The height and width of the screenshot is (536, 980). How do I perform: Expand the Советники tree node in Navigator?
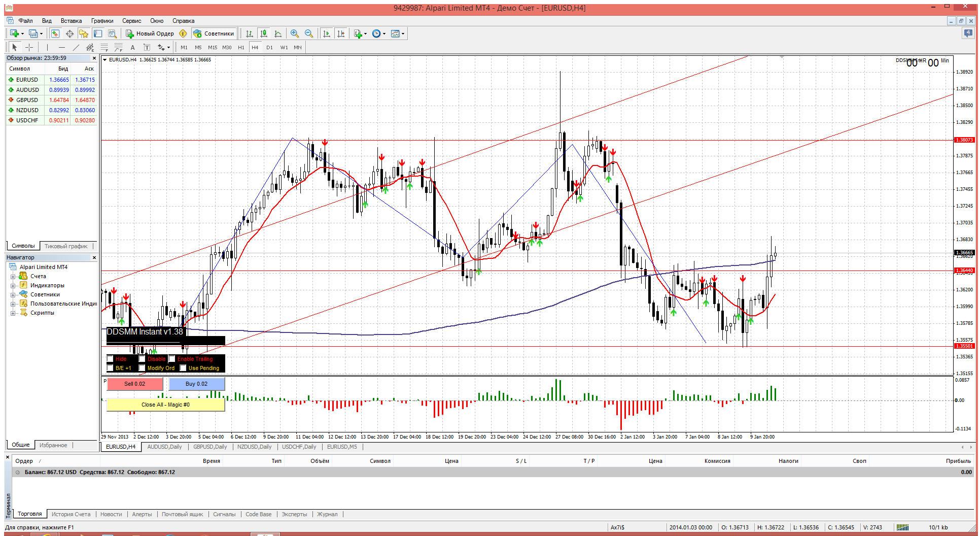(x=13, y=295)
